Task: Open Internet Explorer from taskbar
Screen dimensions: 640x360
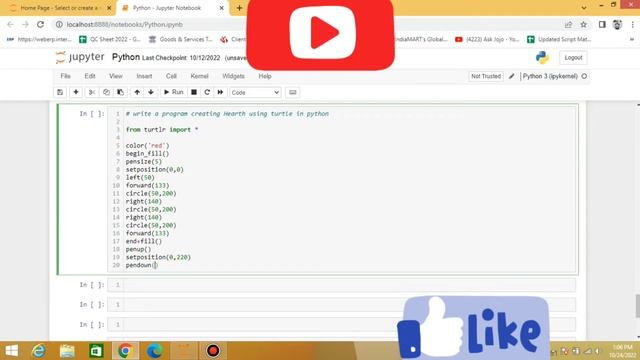Action: [39, 351]
